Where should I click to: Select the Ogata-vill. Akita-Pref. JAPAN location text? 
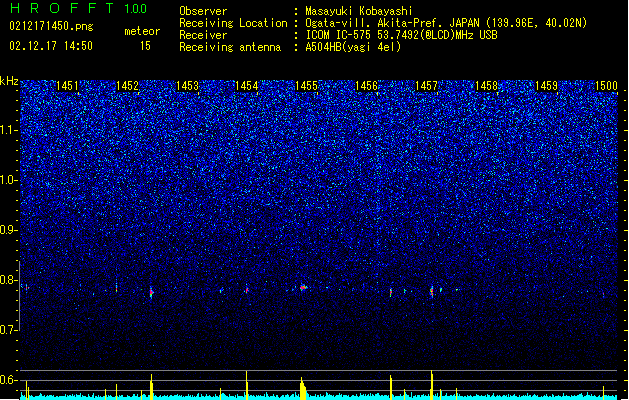point(446,23)
